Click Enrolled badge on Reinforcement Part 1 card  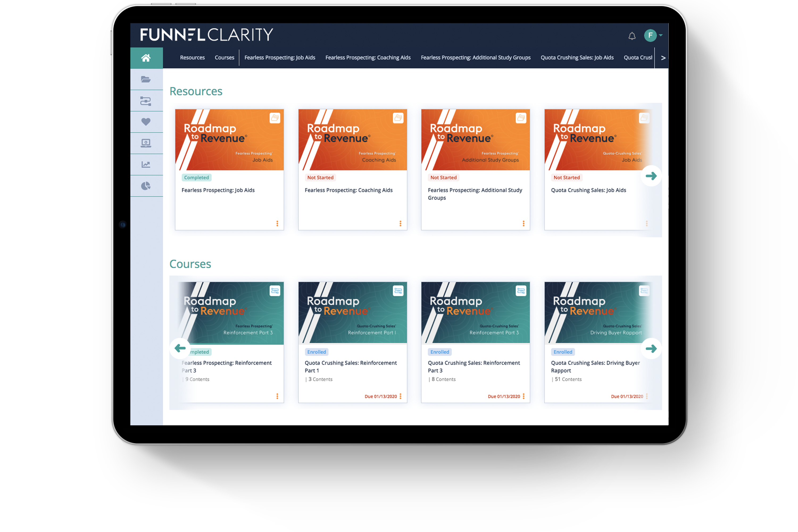tap(317, 352)
